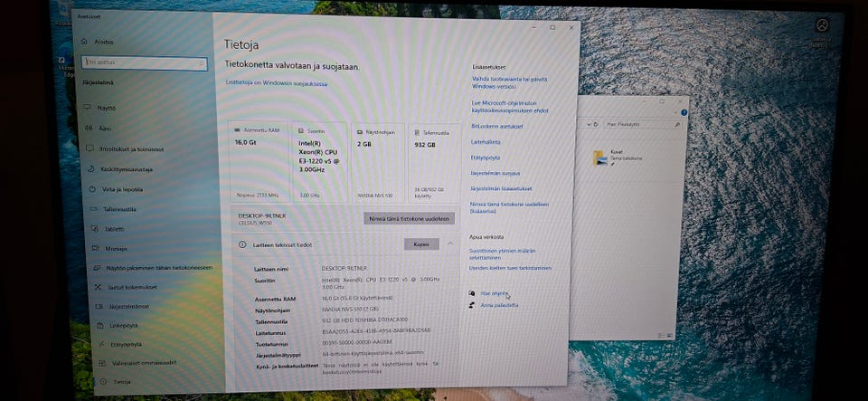
Task: Click info icon beside Laitteen tekniset tiedot
Action: [x=242, y=244]
